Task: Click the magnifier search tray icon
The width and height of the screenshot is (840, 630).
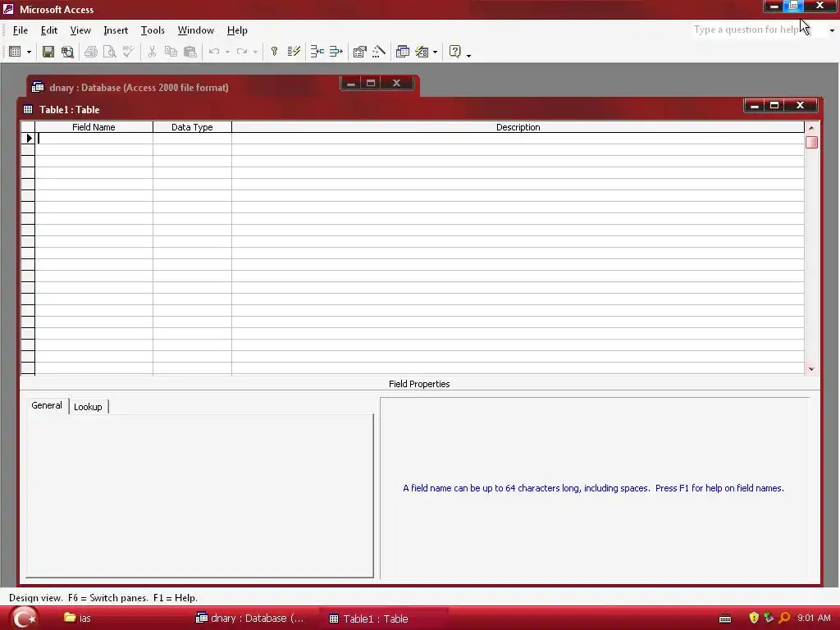Action: pos(784,618)
